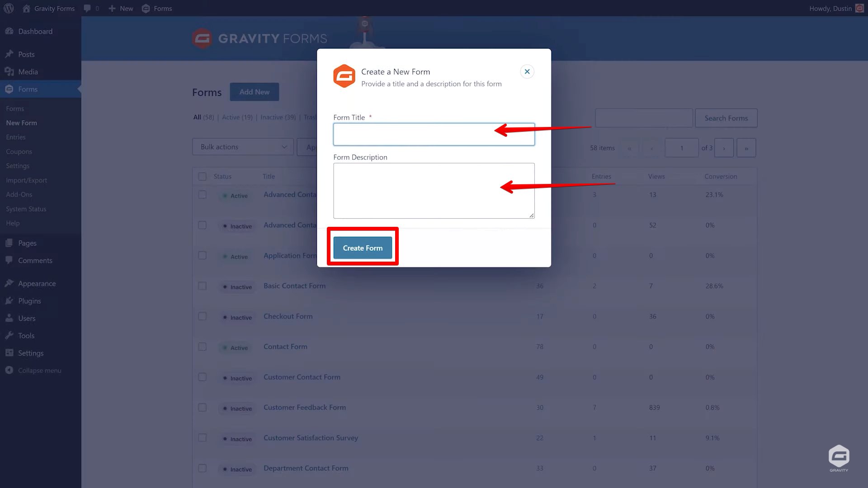
Task: Click the Form Title input field
Action: click(x=434, y=134)
